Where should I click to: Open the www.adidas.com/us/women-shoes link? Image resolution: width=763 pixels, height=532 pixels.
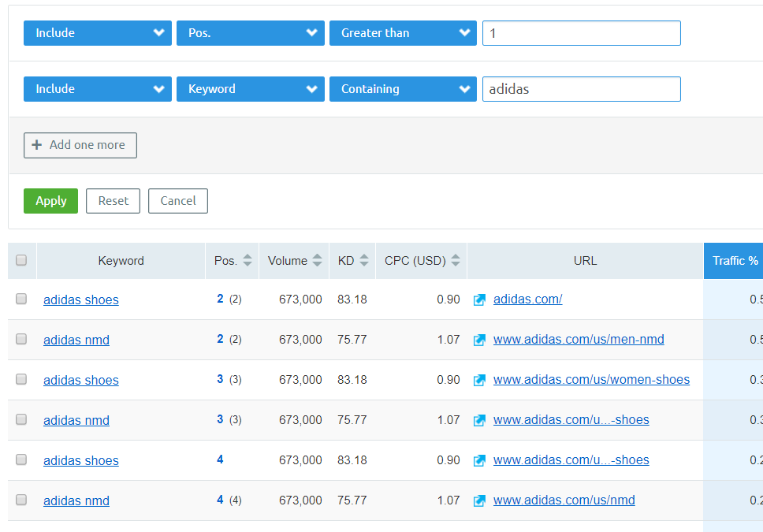591,380
